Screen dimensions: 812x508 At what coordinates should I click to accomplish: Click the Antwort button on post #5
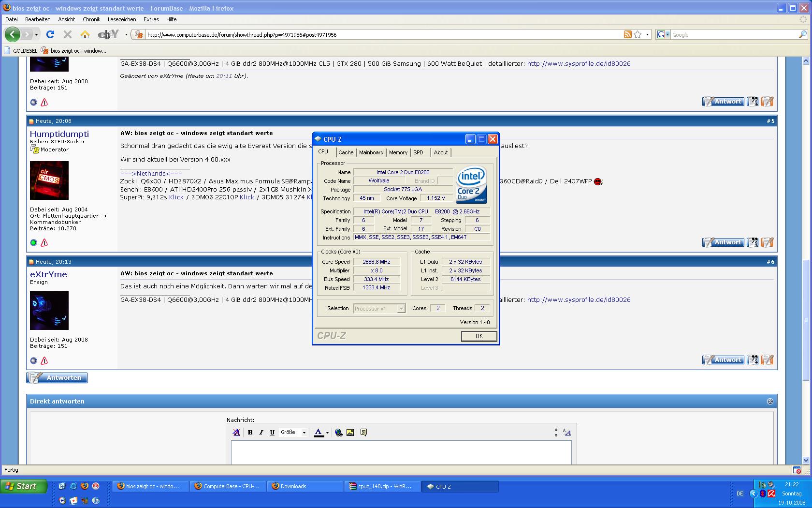723,242
